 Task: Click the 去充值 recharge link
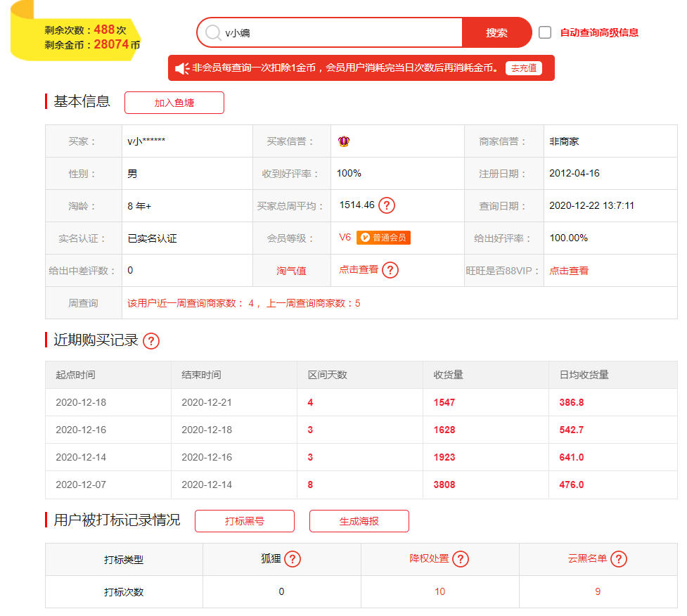(523, 68)
